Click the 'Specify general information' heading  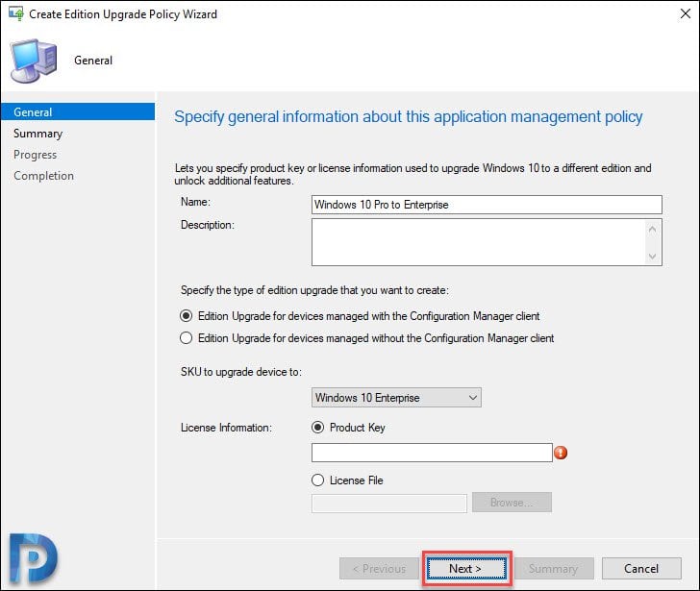tap(409, 117)
